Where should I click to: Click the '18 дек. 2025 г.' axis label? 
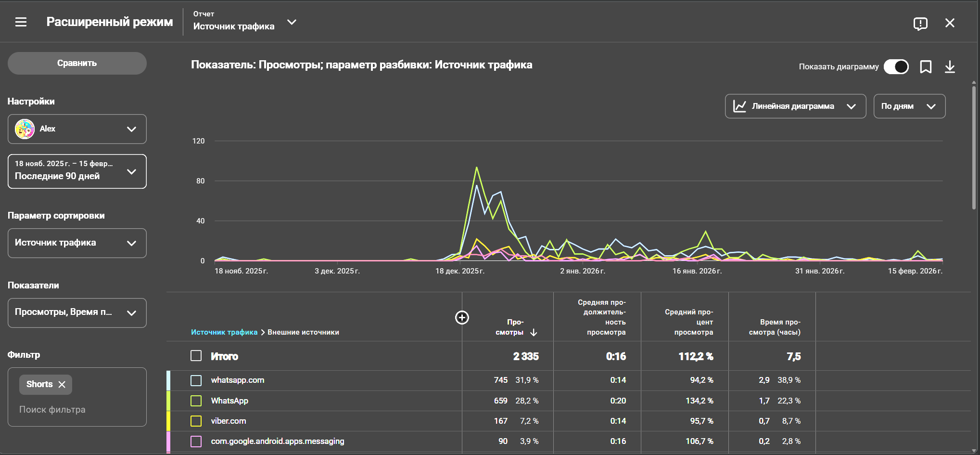point(460,271)
